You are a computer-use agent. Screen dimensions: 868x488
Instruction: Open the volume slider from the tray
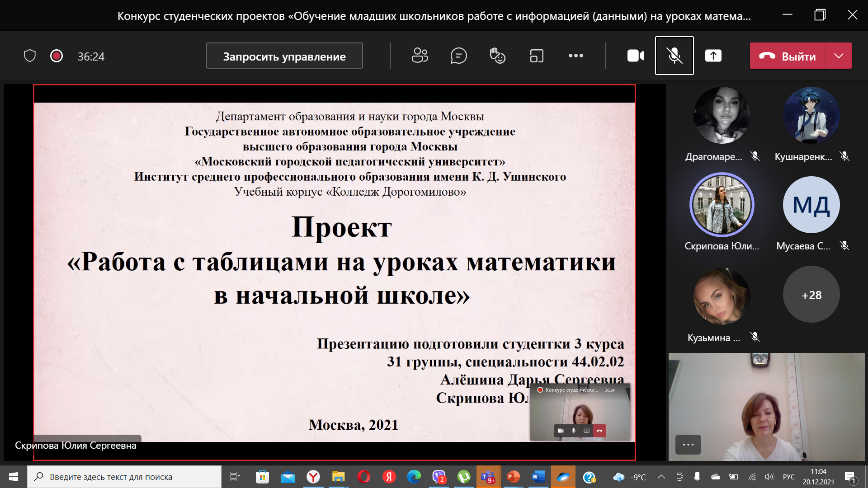click(769, 477)
